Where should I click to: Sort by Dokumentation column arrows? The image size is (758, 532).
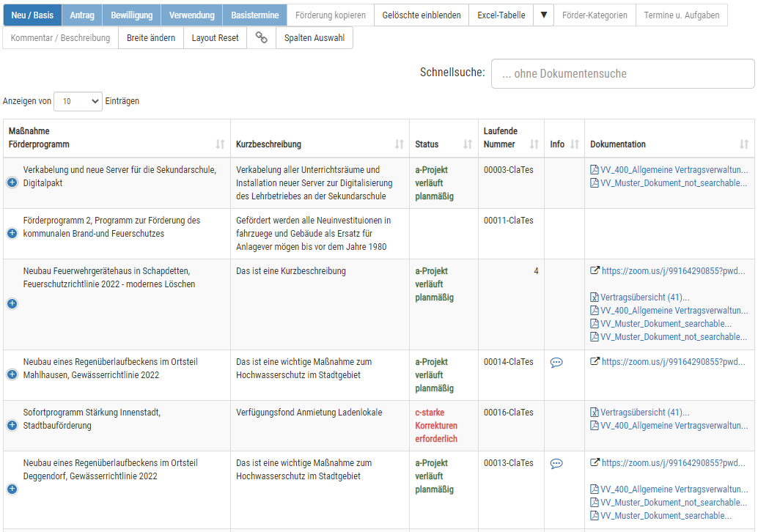coord(744,144)
